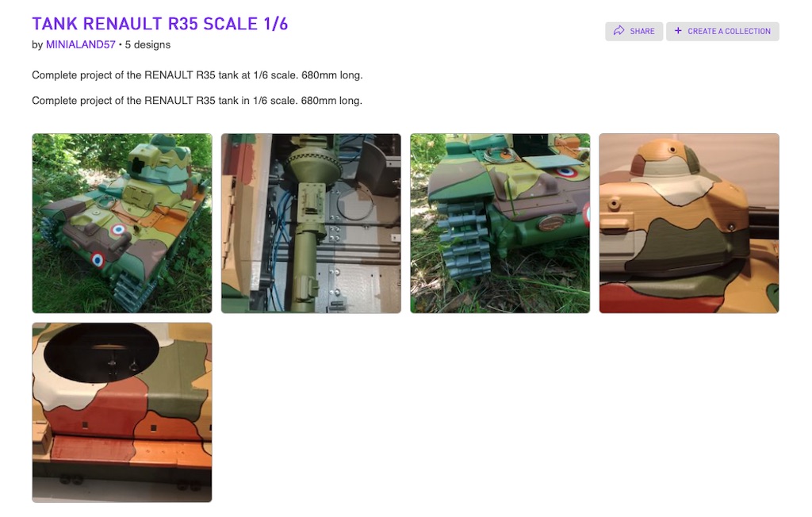Image resolution: width=812 pixels, height=517 pixels.
Task: Open the interior drive shaft design thumbnail
Action: [311, 224]
